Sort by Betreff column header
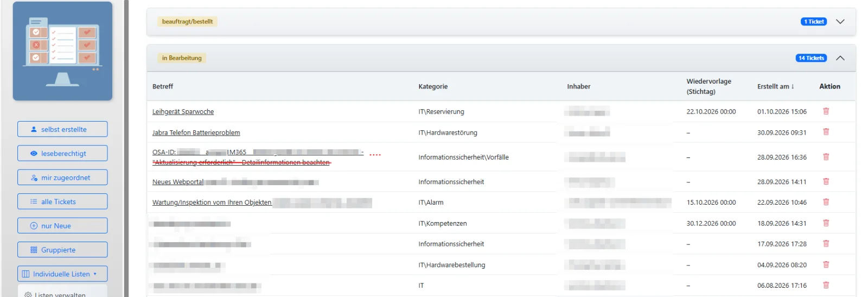 (x=163, y=86)
